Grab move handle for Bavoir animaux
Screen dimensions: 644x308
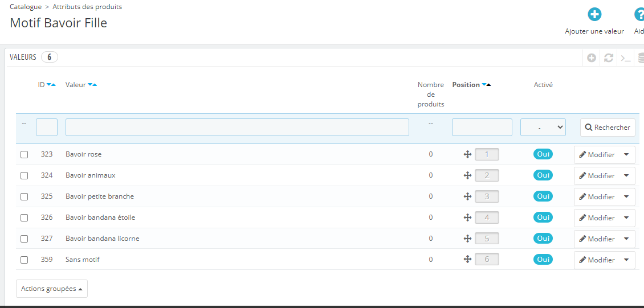coord(467,175)
